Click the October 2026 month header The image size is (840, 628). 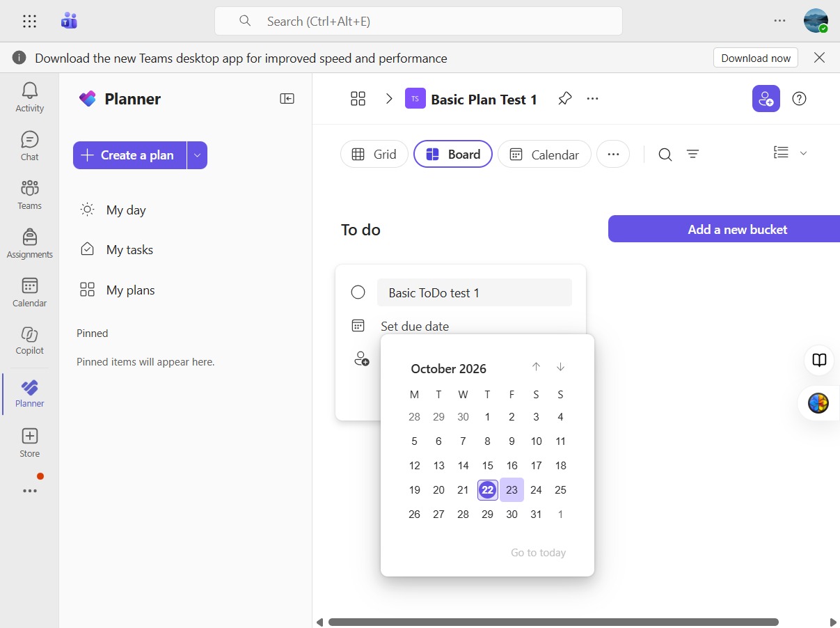pos(449,369)
